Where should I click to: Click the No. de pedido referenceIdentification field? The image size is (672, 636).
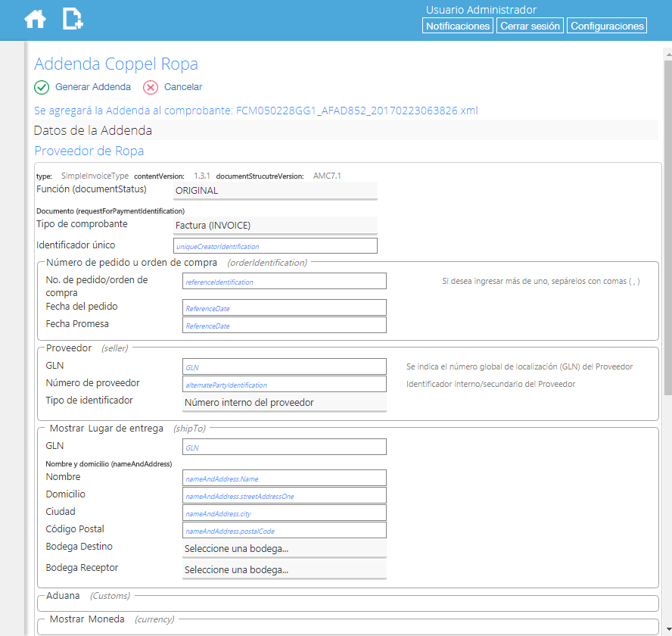(x=284, y=282)
